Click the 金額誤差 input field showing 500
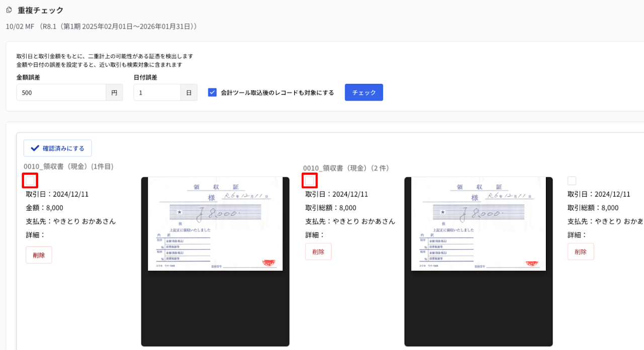 pyautogui.click(x=61, y=93)
